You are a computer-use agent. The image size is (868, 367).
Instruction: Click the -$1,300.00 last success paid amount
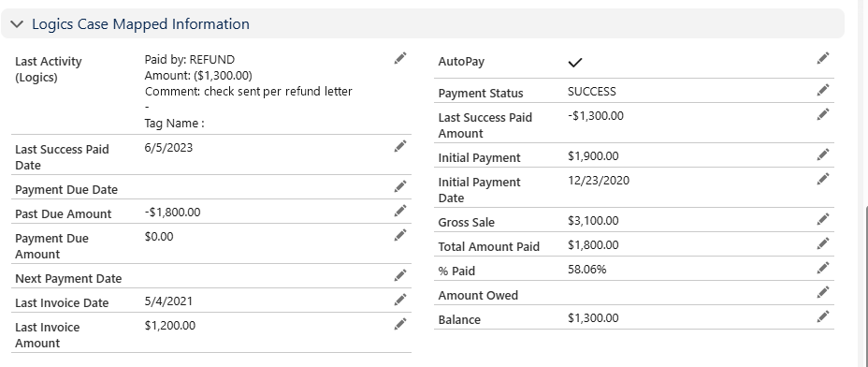coord(596,116)
